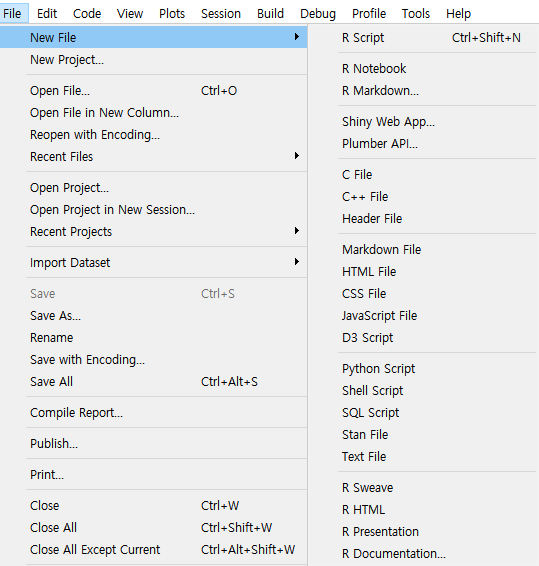This screenshot has height=566, width=539.
Task: Choose R Markdown... in submenu
Action: [423, 91]
